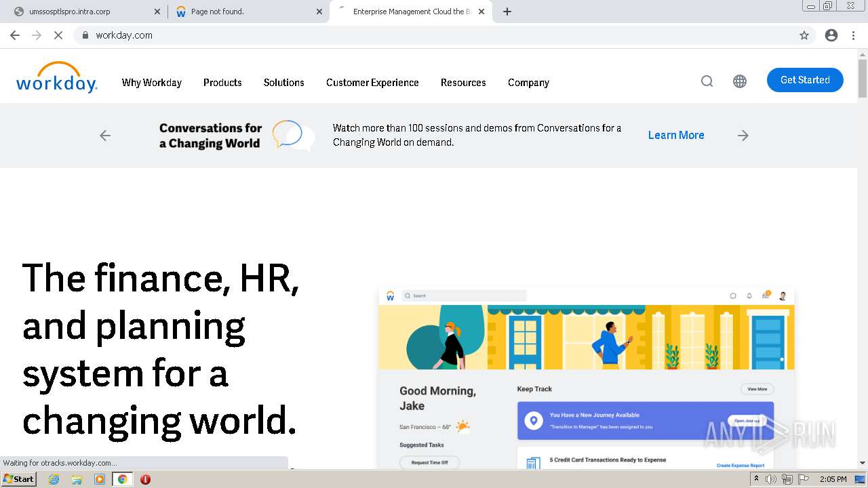Open the Company menu

[x=528, y=83]
